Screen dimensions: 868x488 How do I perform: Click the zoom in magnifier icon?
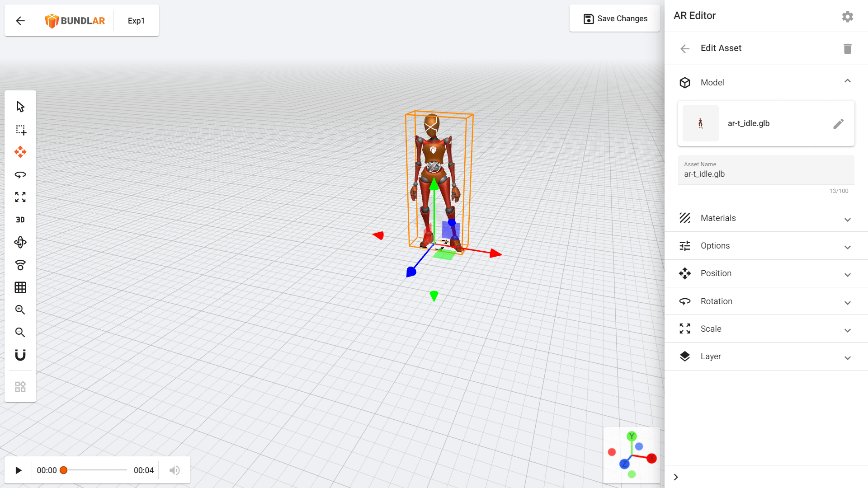click(x=20, y=310)
